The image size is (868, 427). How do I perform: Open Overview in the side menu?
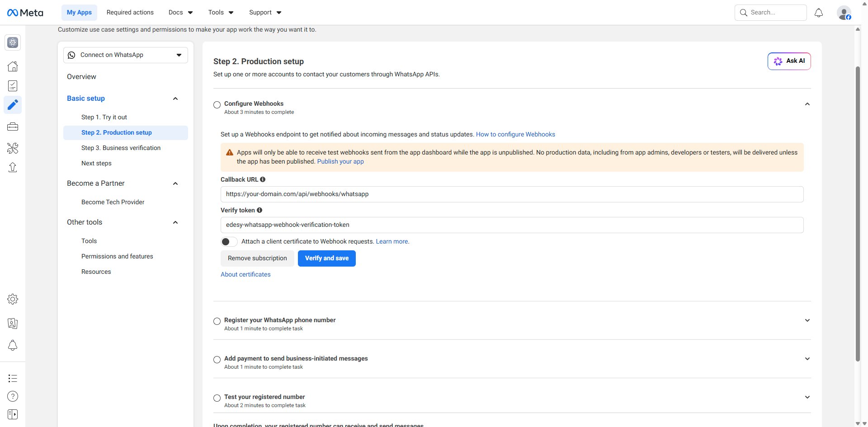(x=81, y=77)
